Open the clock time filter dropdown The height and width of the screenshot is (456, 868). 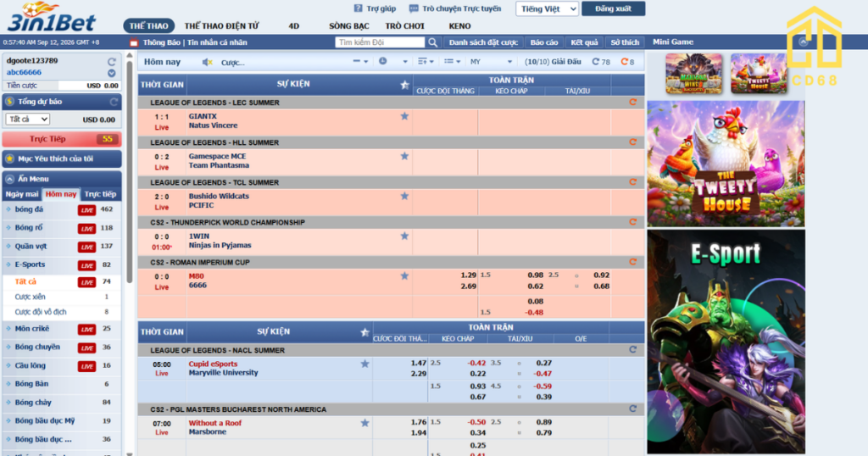(x=393, y=62)
